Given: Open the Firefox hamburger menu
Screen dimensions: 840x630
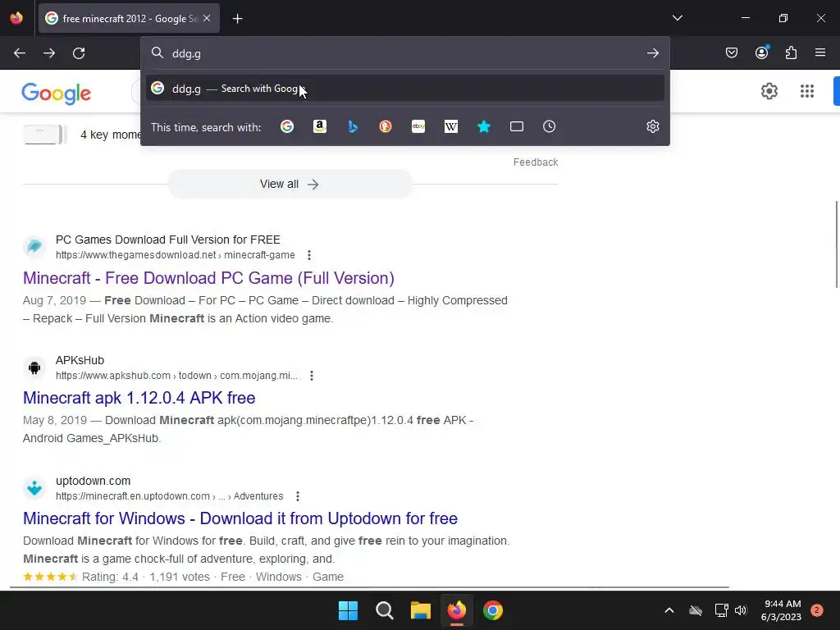Looking at the screenshot, I should point(820,52).
